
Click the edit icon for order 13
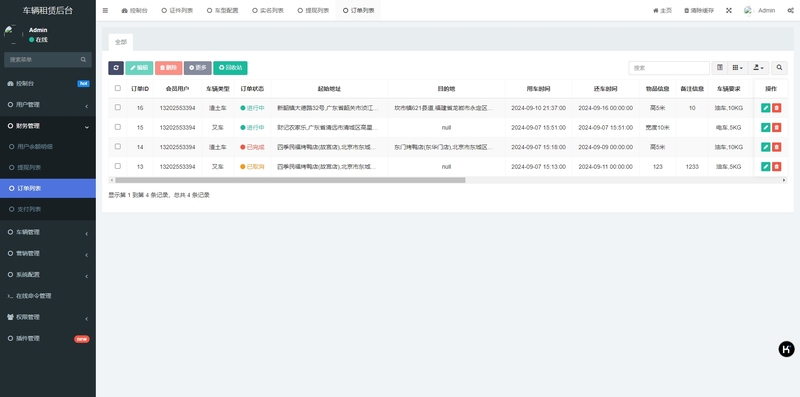pyautogui.click(x=765, y=166)
